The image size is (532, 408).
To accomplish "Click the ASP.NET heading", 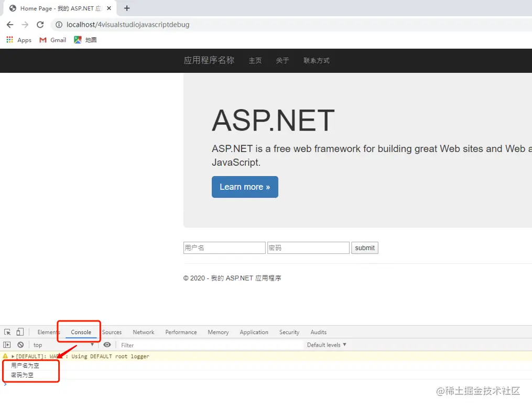I will [x=274, y=120].
